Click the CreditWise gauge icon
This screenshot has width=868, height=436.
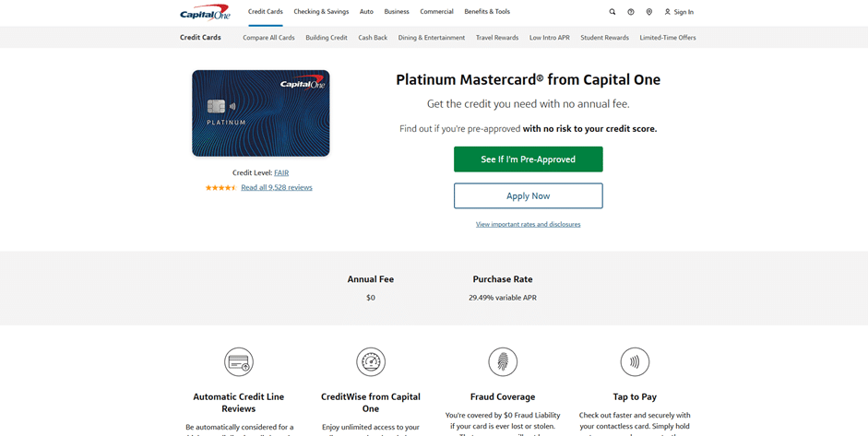tap(371, 362)
